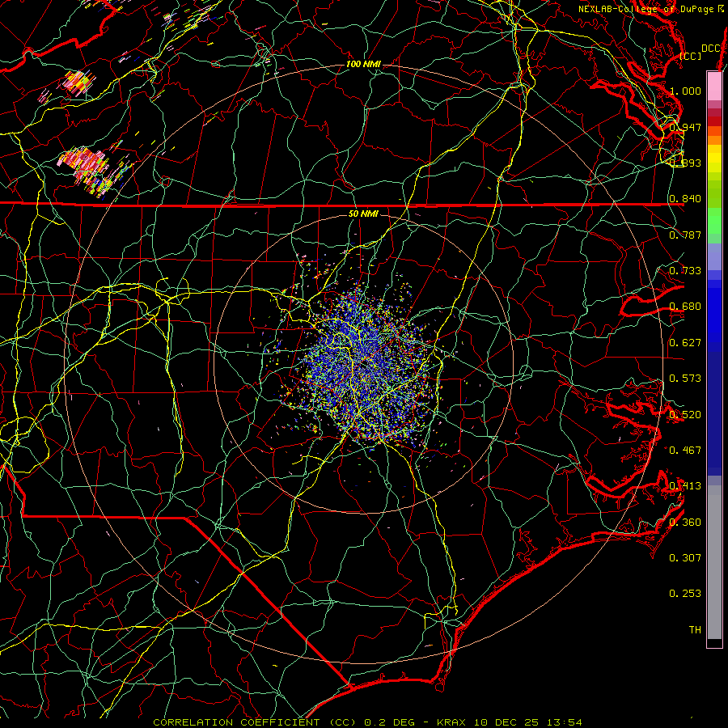Pick the orange segment of the color bar
728x728 pixels.
pyautogui.click(x=714, y=139)
